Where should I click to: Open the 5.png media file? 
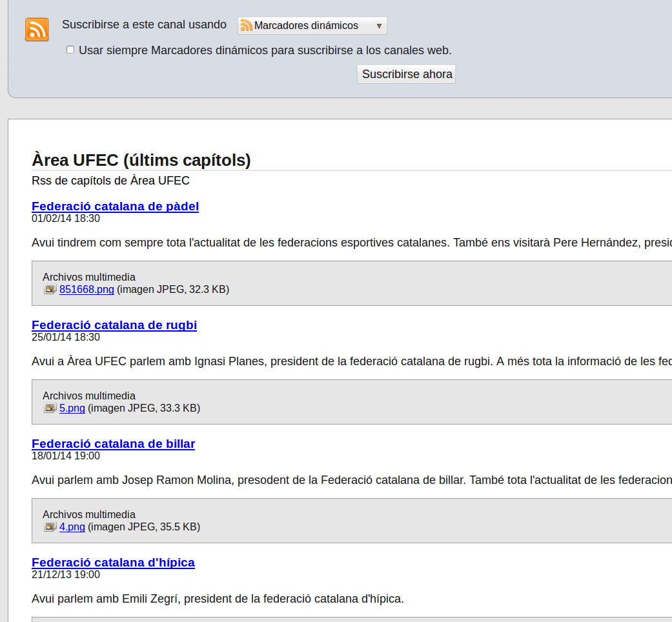[72, 408]
